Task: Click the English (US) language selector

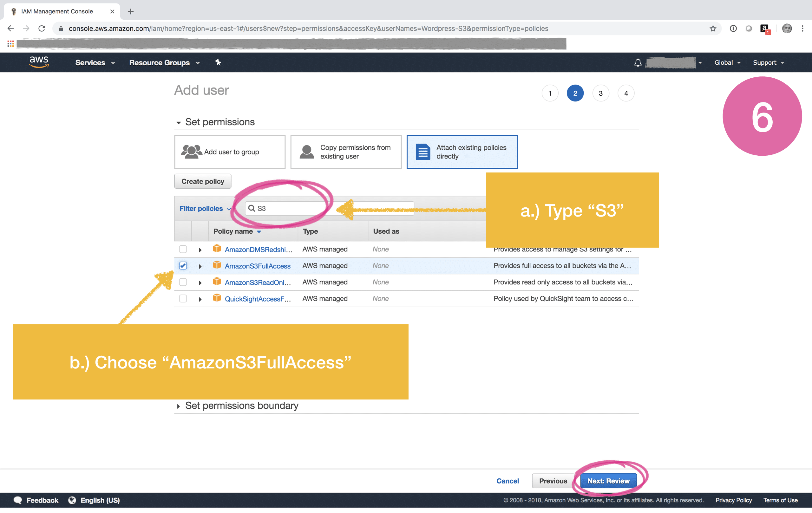Action: pos(100,500)
